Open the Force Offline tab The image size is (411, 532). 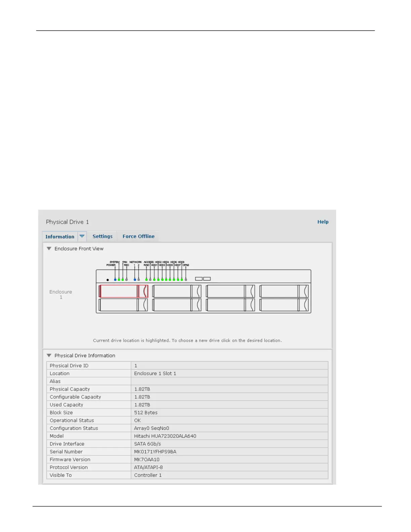[138, 236]
